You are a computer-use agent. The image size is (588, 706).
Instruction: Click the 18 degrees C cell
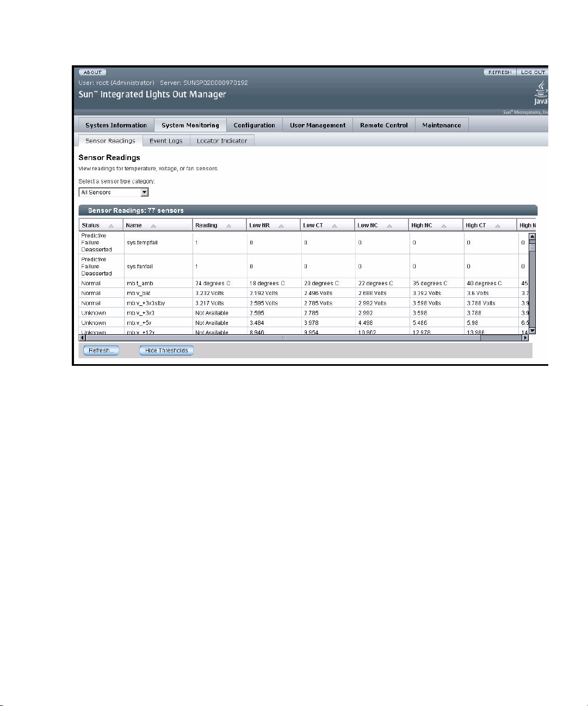click(x=267, y=284)
